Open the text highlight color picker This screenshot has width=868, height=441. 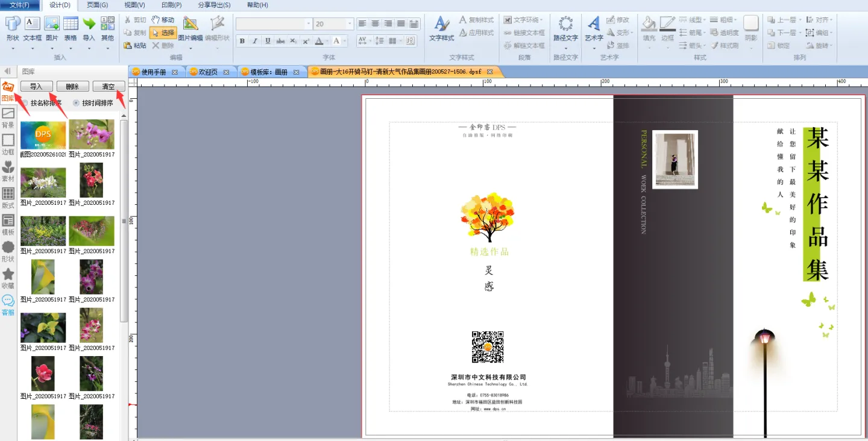[x=339, y=41]
